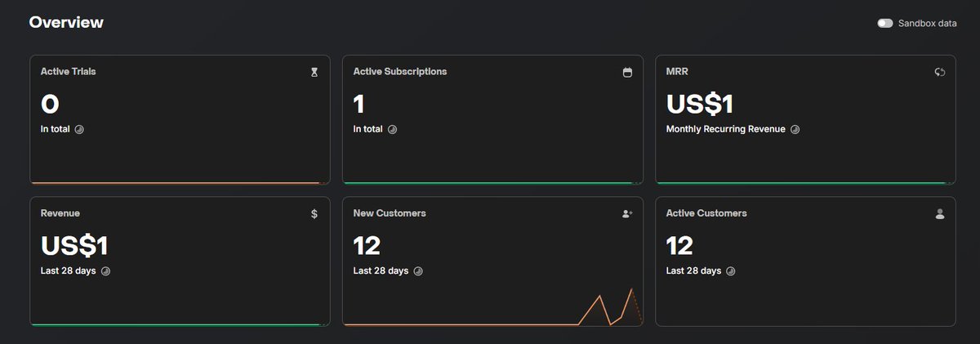Image resolution: width=980 pixels, height=344 pixels.
Task: Click the info icon beside Revenue 'Last 28 days'
Action: (x=105, y=270)
